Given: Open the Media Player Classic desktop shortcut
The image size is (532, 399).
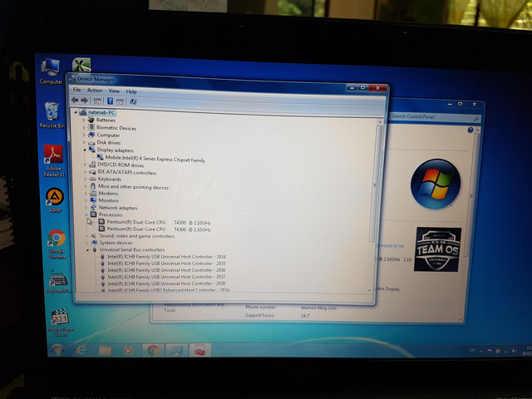Looking at the screenshot, I should point(61,323).
